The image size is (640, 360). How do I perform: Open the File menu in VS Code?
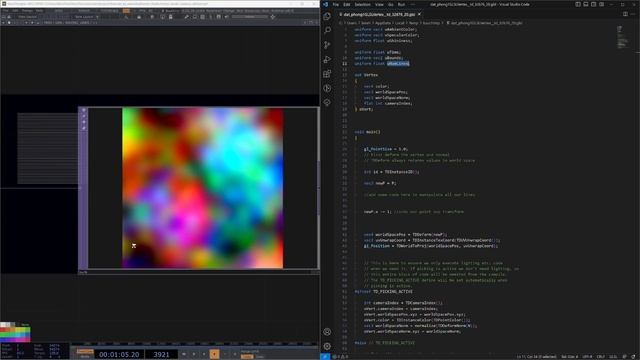[336, 4]
